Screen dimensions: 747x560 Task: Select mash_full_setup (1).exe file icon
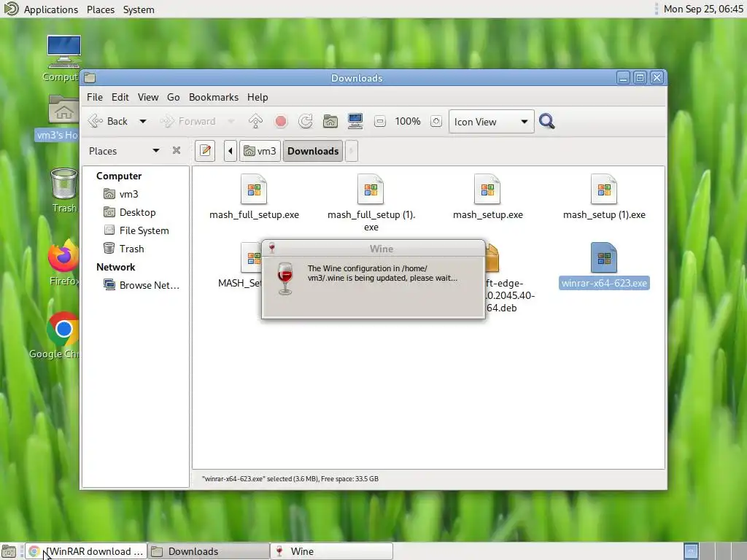(x=371, y=190)
